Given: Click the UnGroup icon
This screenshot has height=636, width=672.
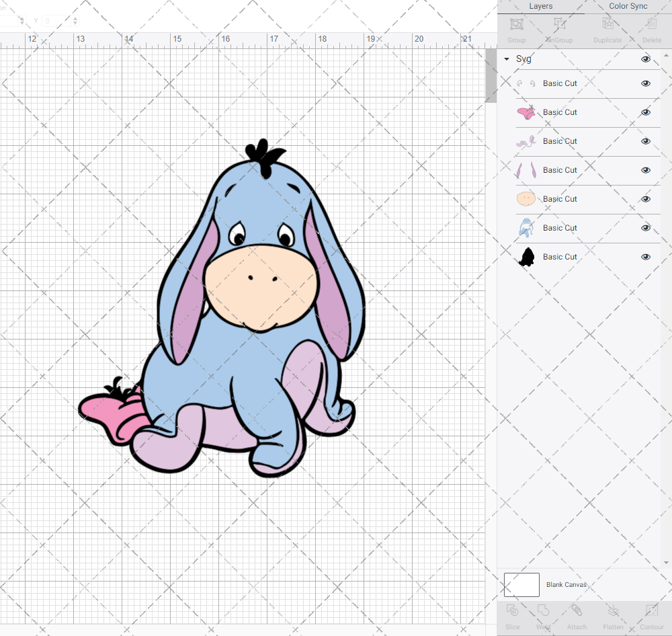Looking at the screenshot, I should click(559, 24).
